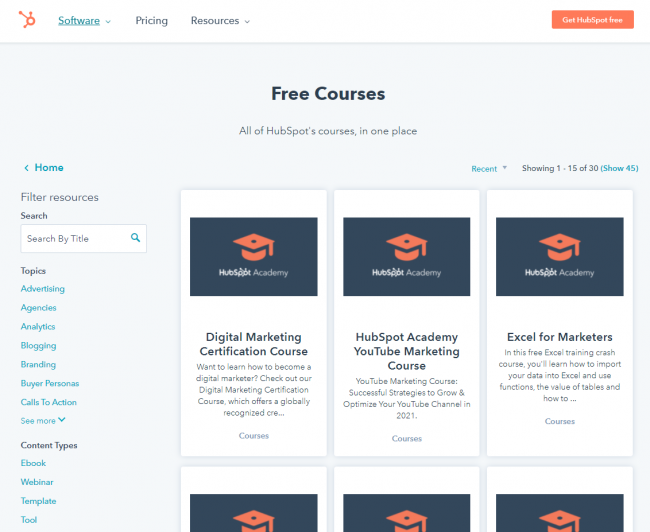Go back to Home
The height and width of the screenshot is (532, 650).
click(49, 168)
